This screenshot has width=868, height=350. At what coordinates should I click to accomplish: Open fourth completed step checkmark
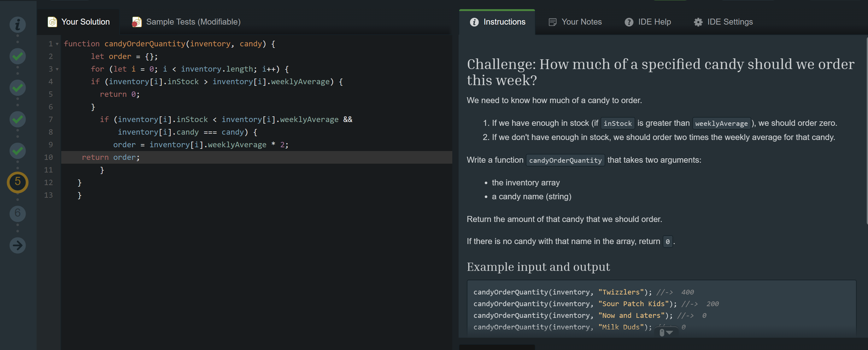tap(18, 151)
